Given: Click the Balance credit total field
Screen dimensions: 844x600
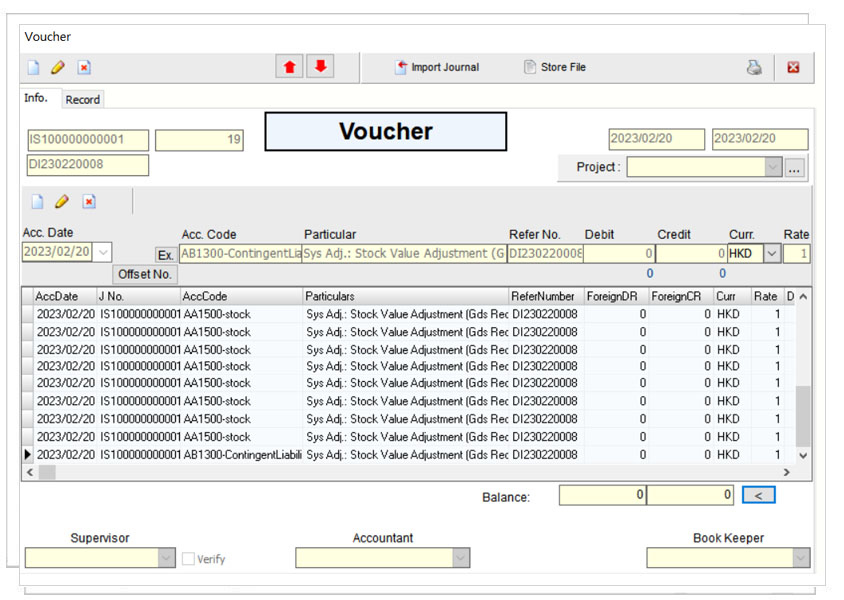Looking at the screenshot, I should click(690, 495).
